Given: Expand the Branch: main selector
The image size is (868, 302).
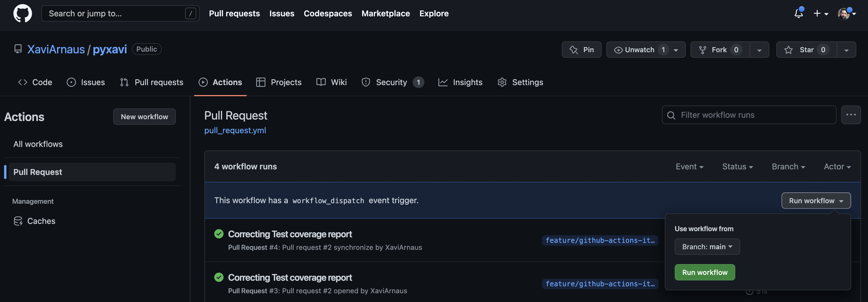Looking at the screenshot, I should [707, 247].
